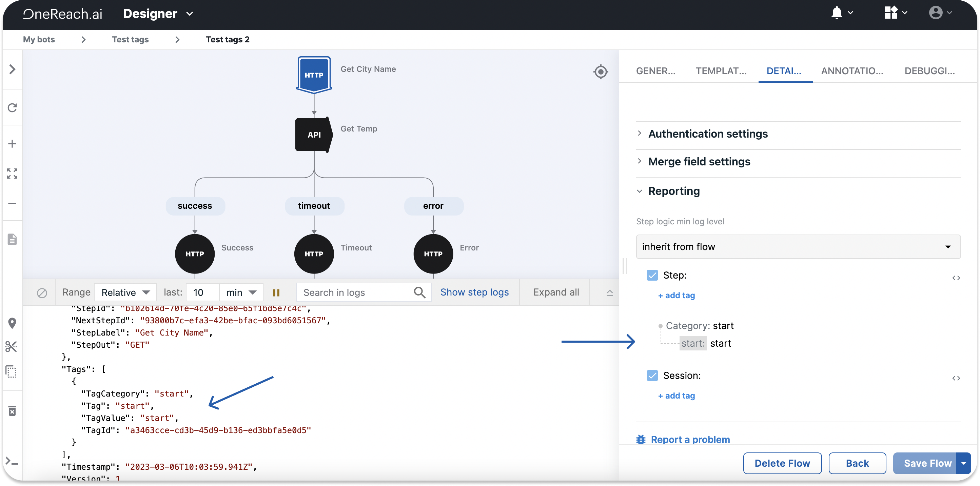Click the '+ add tag' link under Step
980x486 pixels.
[x=676, y=295]
